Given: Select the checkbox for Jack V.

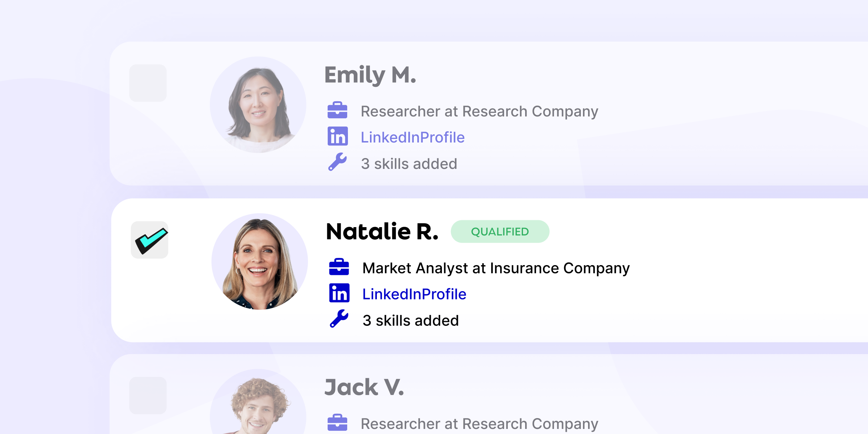Looking at the screenshot, I should tap(148, 395).
